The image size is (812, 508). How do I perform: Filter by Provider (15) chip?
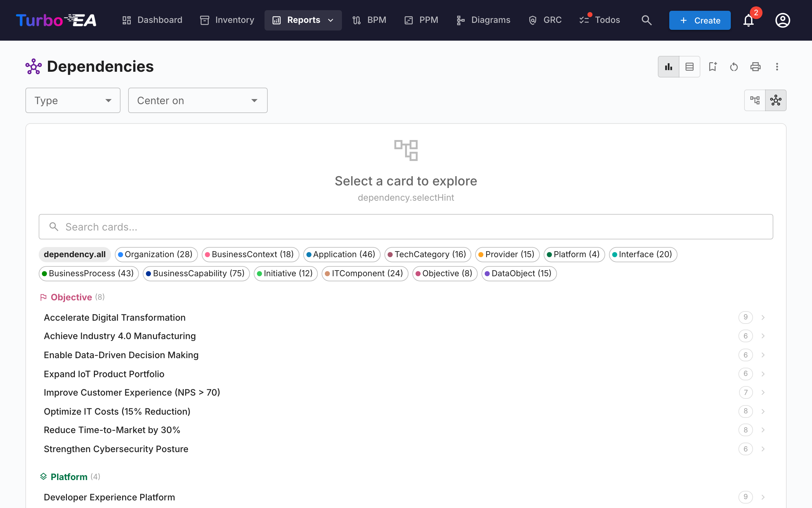(507, 254)
